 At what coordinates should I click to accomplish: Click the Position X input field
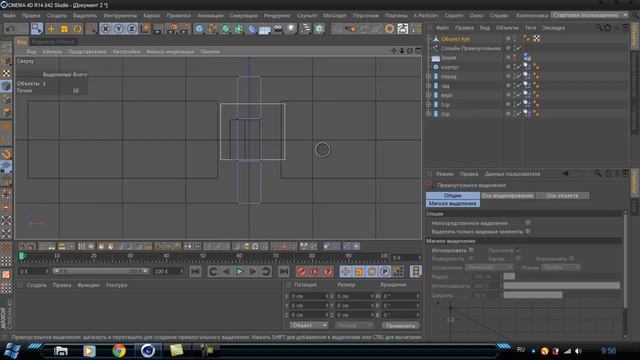309,296
